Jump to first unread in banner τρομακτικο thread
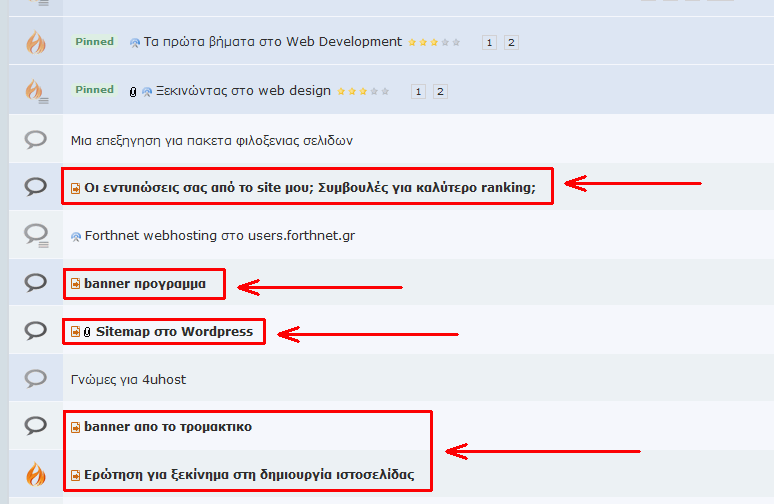 [76, 427]
